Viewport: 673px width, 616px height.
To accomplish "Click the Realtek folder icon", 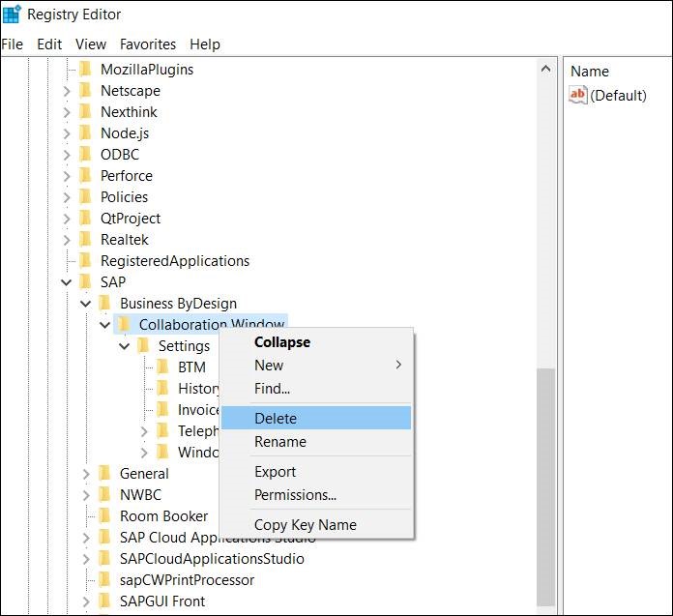I will pyautogui.click(x=86, y=239).
